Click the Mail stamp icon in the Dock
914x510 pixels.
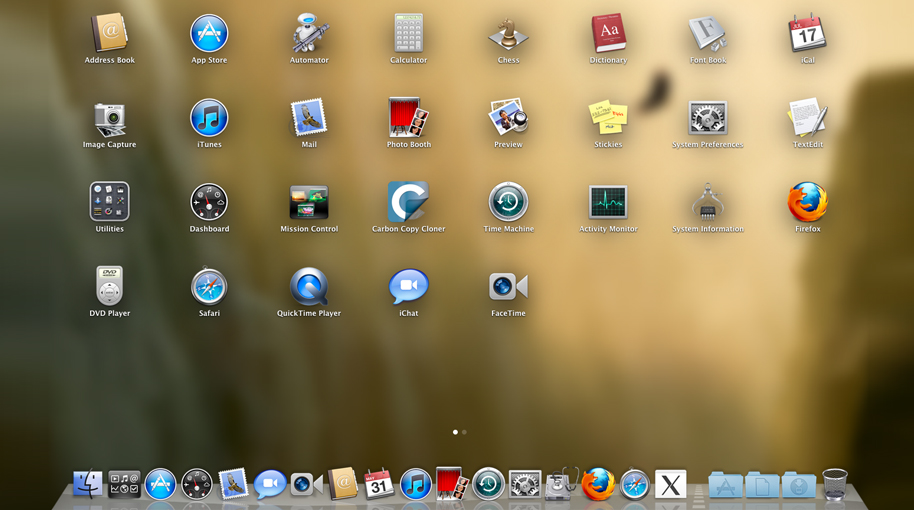233,484
